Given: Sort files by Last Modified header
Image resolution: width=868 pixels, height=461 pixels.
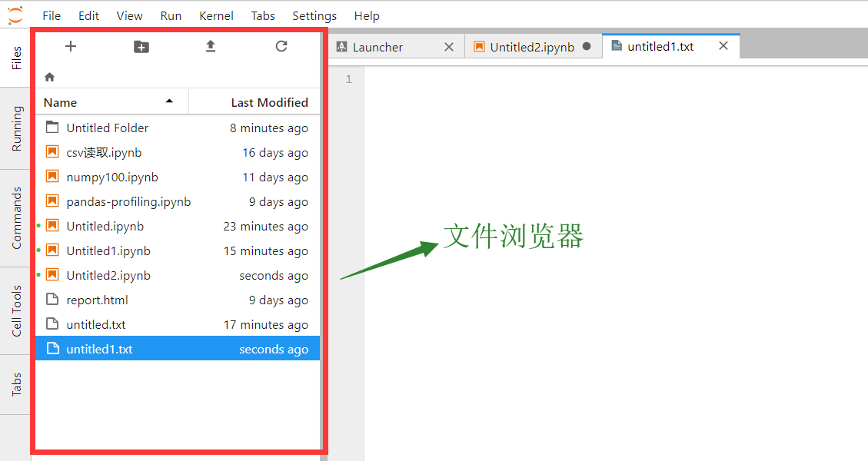Looking at the screenshot, I should pyautogui.click(x=254, y=102).
